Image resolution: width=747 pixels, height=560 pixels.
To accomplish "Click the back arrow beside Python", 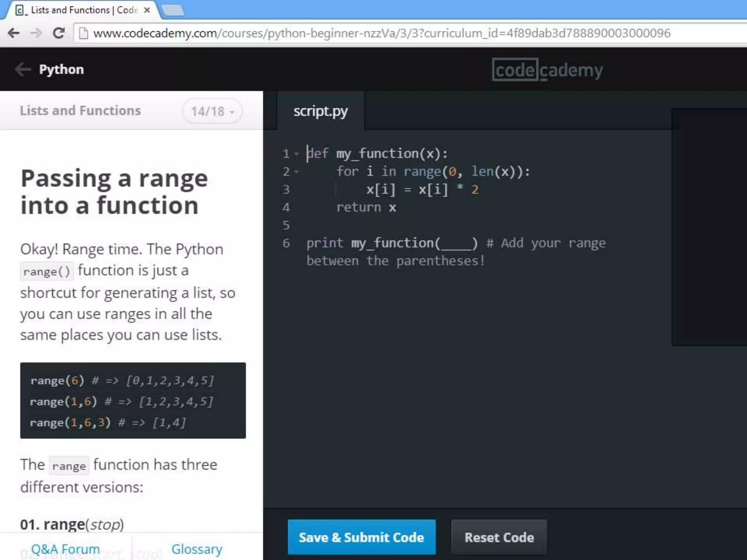I will coord(23,69).
